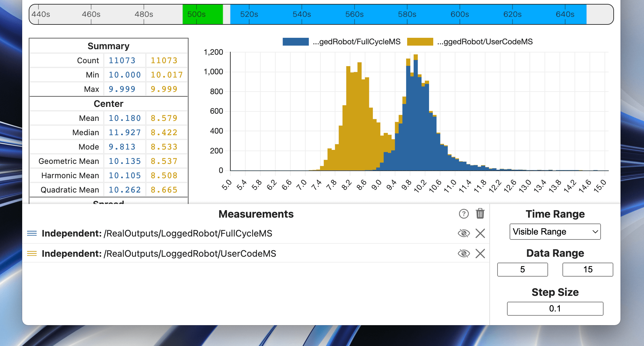Click the 580s mark on timeline
The height and width of the screenshot is (346, 644).
tap(407, 14)
